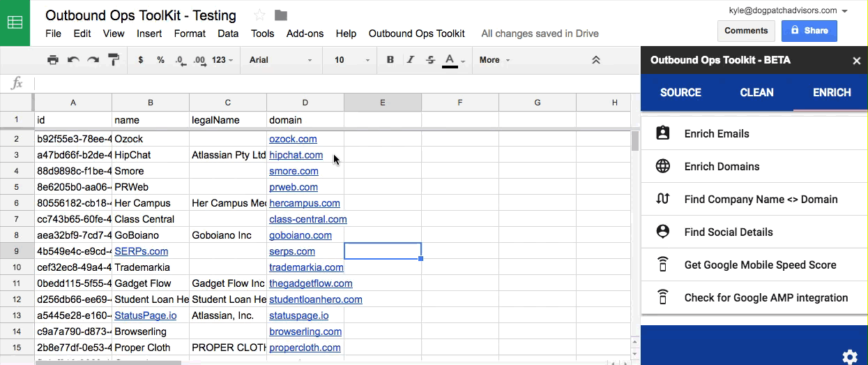Viewport: 868px width, 365px height.
Task: Toggle strikethrough formatting
Action: (x=430, y=60)
